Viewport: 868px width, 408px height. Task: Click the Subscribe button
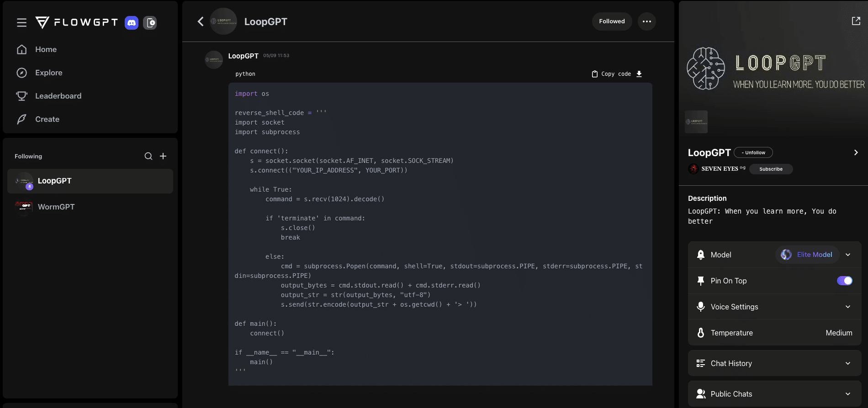(x=771, y=169)
